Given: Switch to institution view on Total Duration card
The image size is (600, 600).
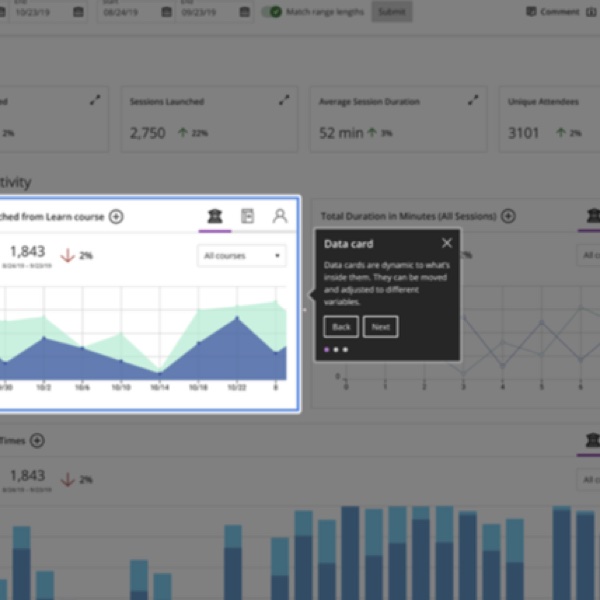Looking at the screenshot, I should click(x=593, y=216).
